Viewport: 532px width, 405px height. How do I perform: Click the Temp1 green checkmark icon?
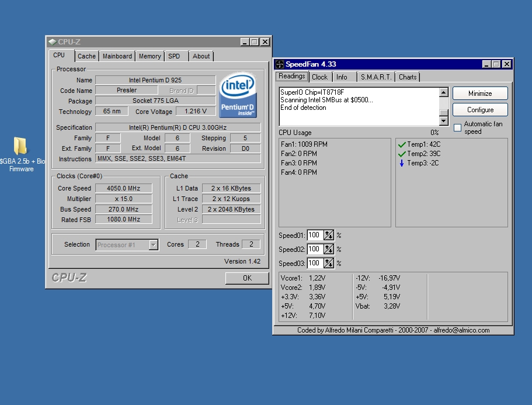point(401,144)
